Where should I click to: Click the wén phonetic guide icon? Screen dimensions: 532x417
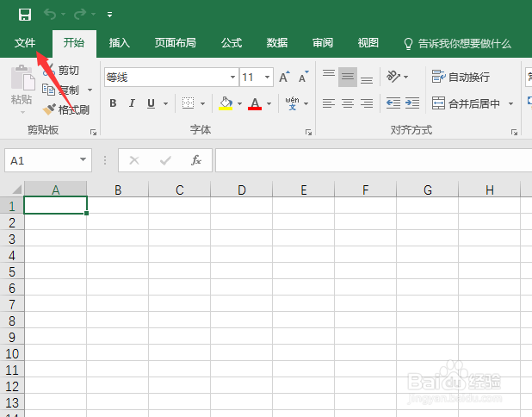[292, 103]
